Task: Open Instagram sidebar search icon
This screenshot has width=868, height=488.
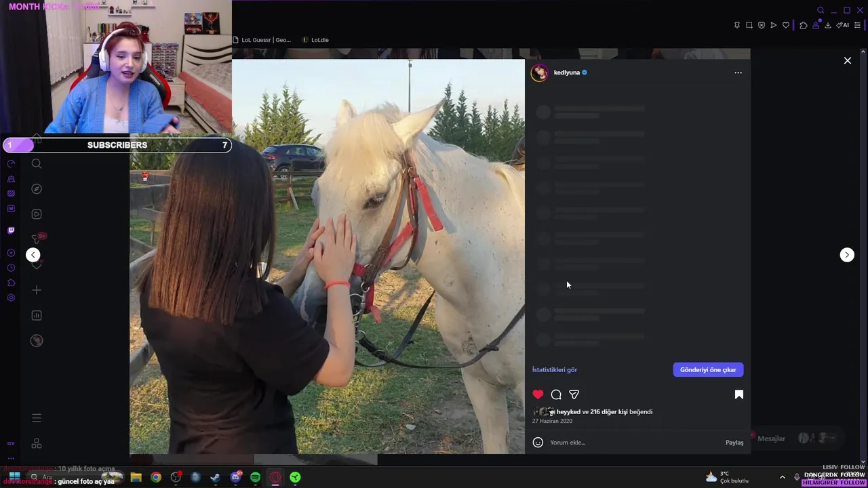Action: [x=37, y=163]
